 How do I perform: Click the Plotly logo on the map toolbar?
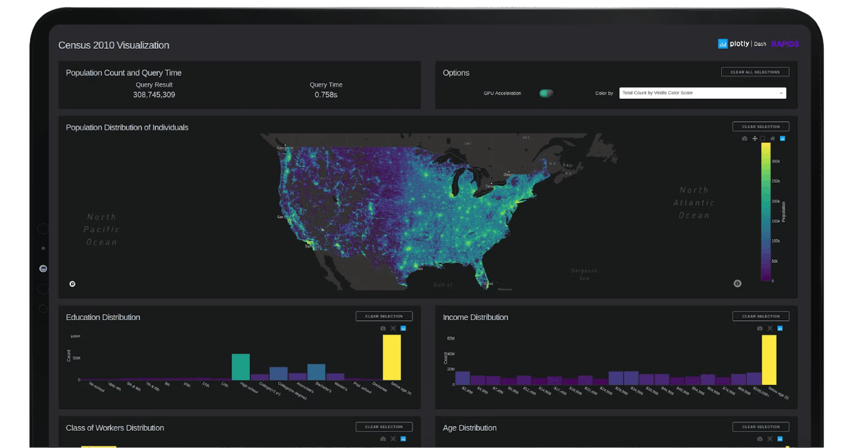tap(783, 139)
